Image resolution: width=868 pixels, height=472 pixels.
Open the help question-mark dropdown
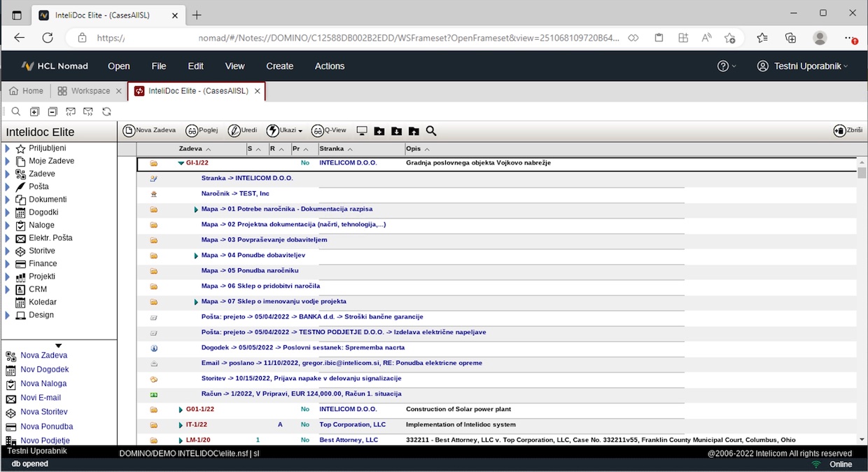[x=727, y=66]
